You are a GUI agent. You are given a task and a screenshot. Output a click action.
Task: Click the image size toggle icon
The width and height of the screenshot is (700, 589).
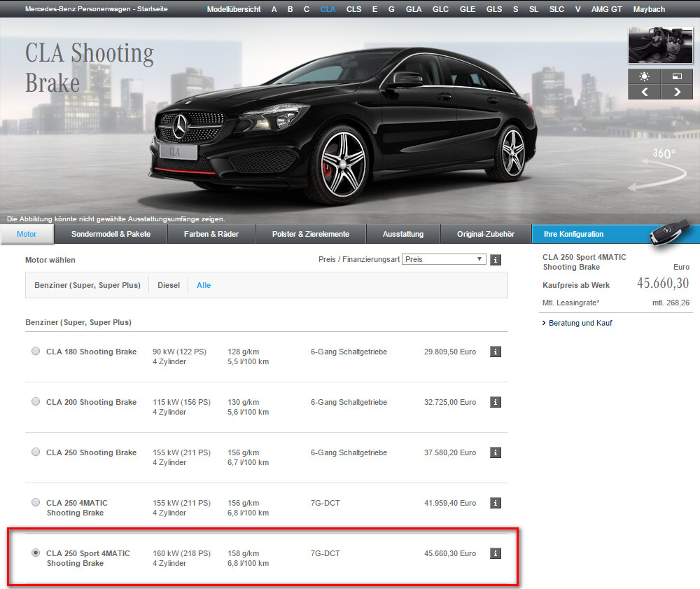677,76
